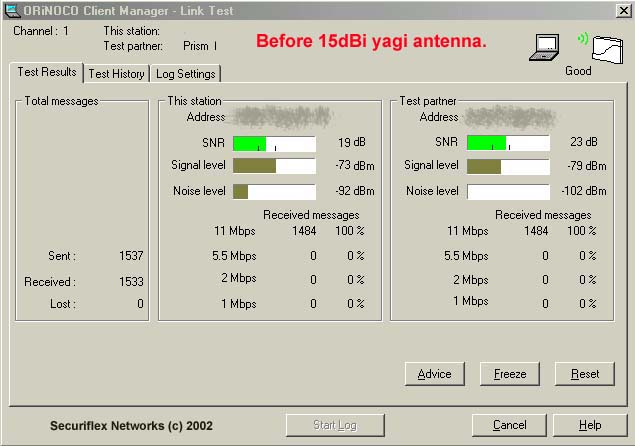Click the ORiNOCO app icon in title bar
This screenshot has height=446, width=635.
point(11,10)
